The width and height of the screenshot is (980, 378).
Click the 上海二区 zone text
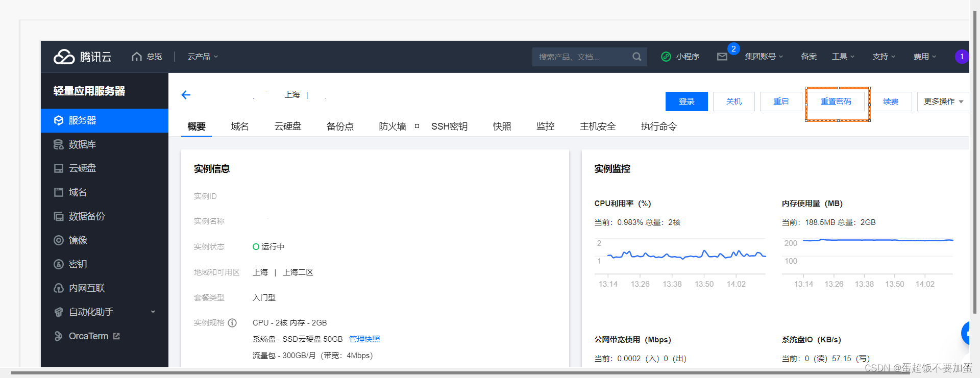pyautogui.click(x=298, y=272)
